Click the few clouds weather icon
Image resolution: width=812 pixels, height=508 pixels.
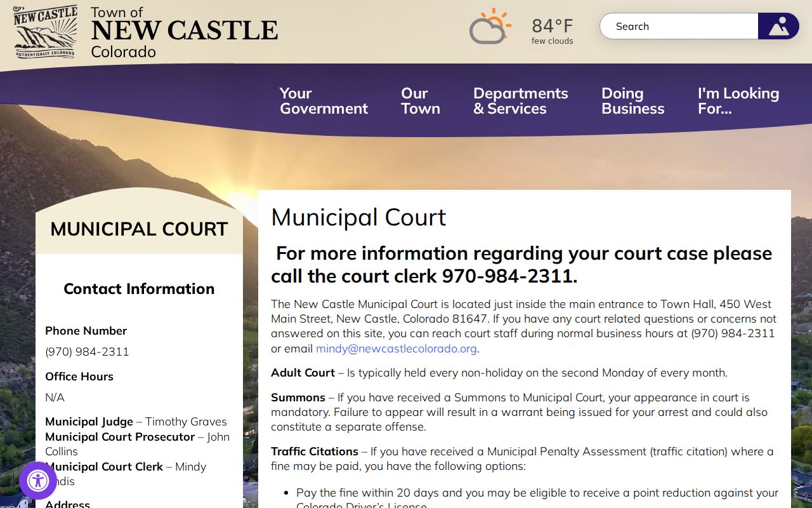(x=490, y=27)
